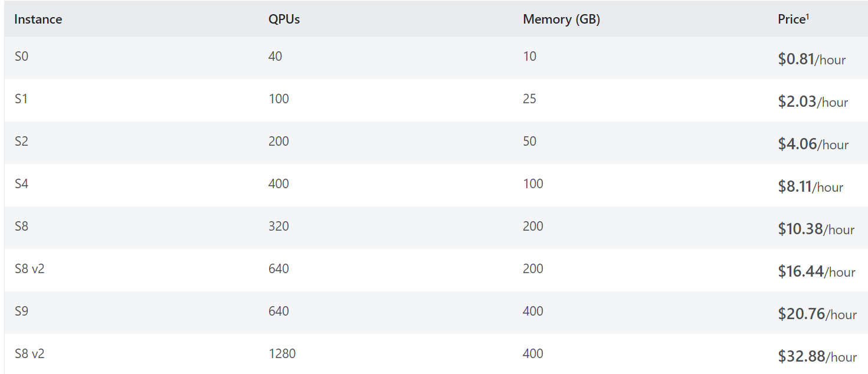Click the $4.06/hour price value
This screenshot has height=374, width=868.
tap(813, 145)
